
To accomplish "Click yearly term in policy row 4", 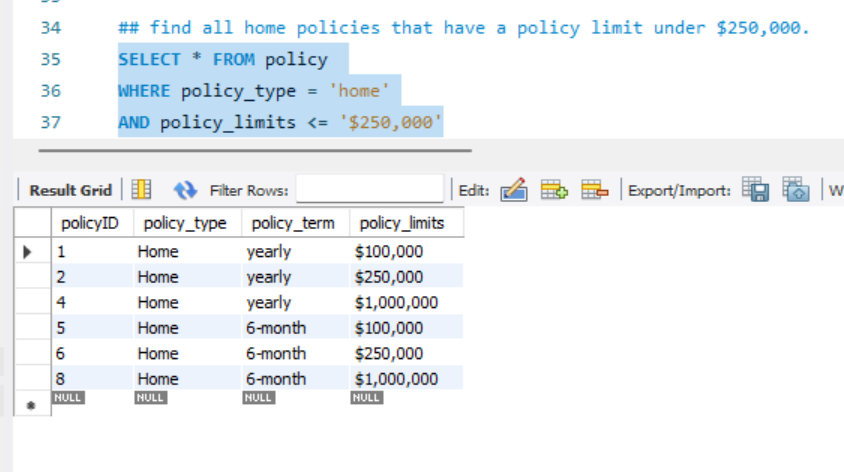I will (296, 302).
